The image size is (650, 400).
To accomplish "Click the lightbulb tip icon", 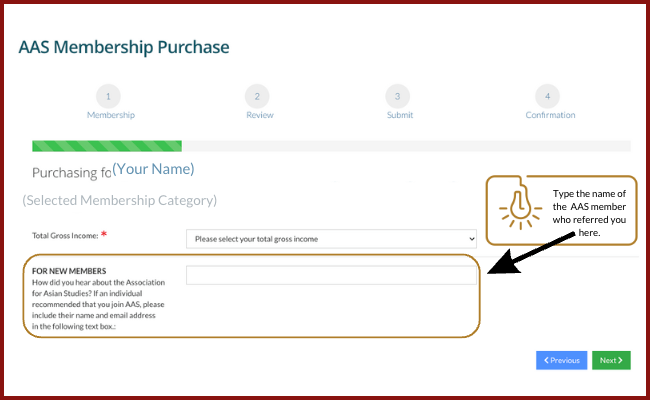I will [520, 209].
